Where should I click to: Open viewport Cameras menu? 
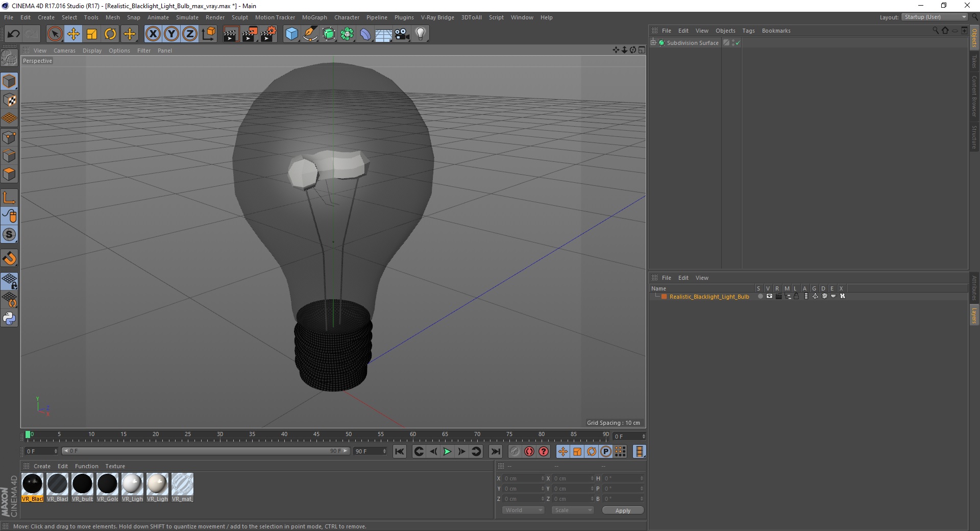pyautogui.click(x=64, y=51)
